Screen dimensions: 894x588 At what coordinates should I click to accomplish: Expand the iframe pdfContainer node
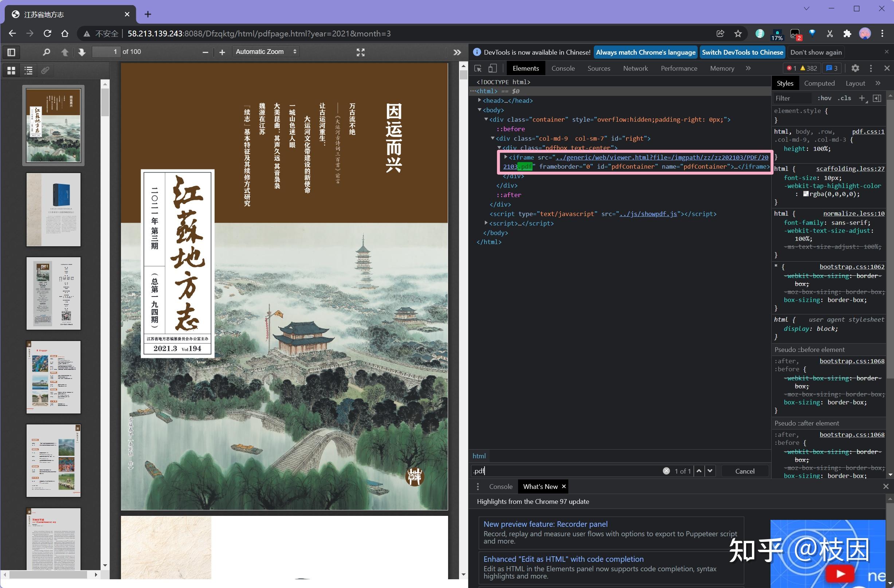[x=506, y=157]
